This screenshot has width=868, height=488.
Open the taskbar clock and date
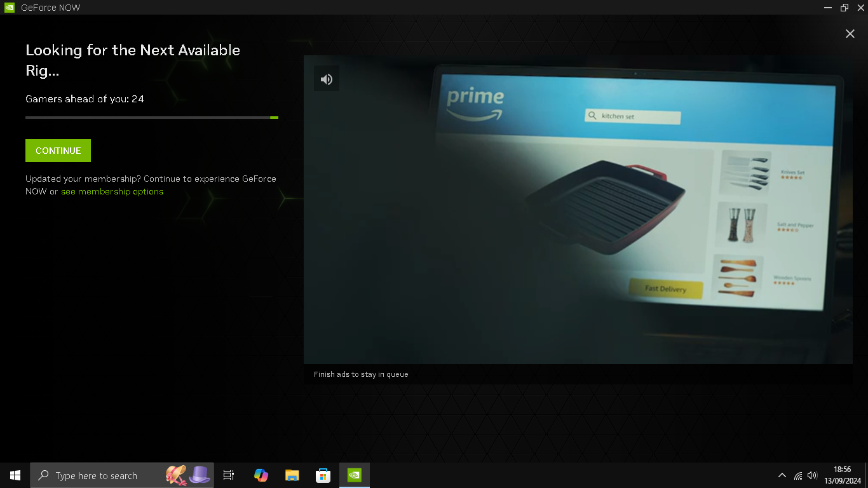[x=843, y=475]
